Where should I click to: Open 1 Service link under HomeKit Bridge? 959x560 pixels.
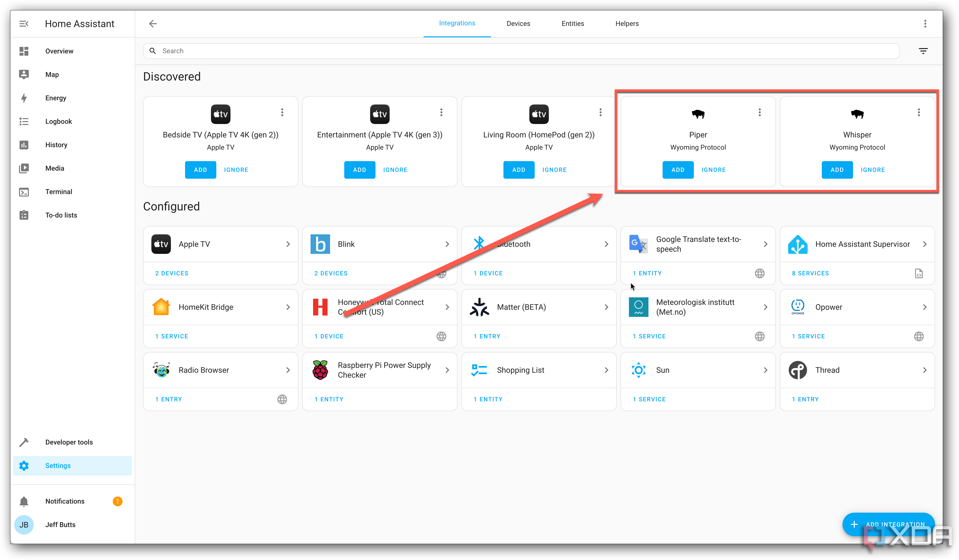172,336
